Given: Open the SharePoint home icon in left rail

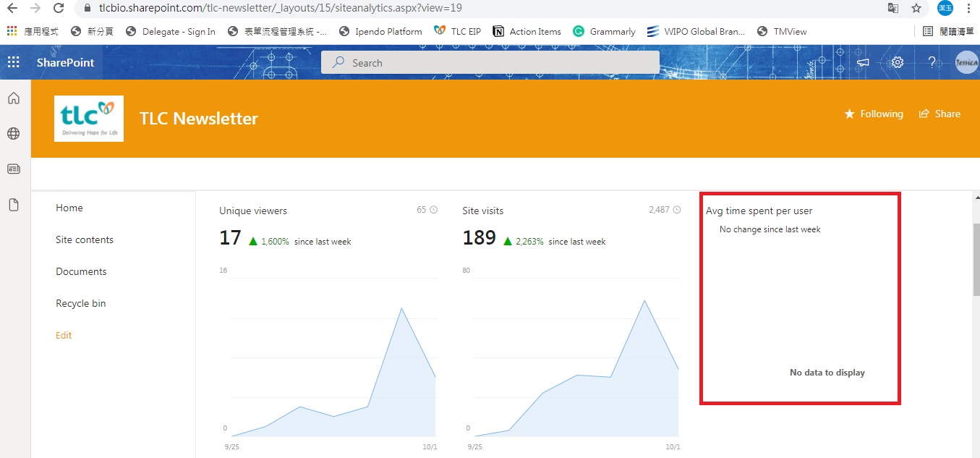Looking at the screenshot, I should 13,98.
